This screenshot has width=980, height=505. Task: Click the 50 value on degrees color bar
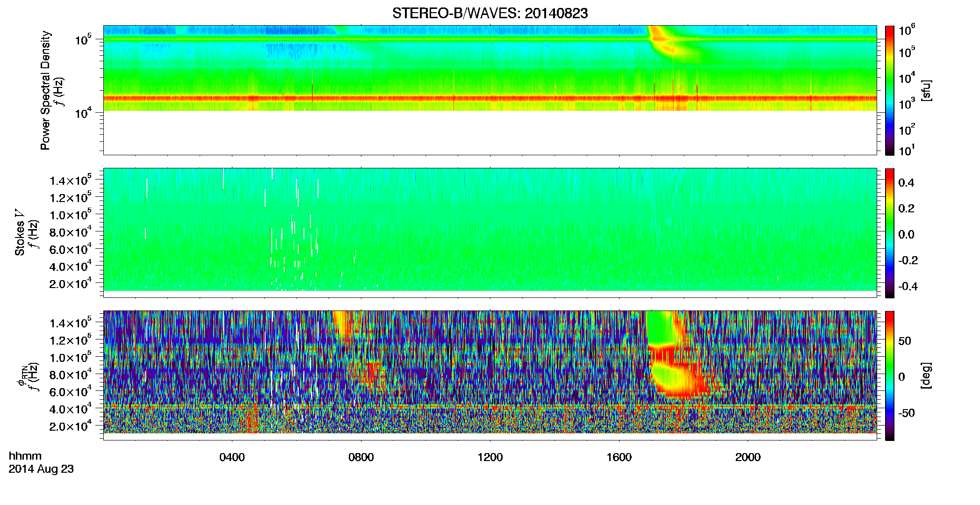click(x=905, y=341)
